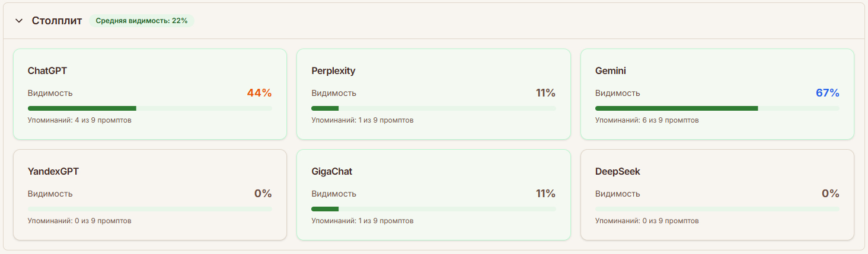Click the ChatGPT visibility progress bar

[149, 108]
